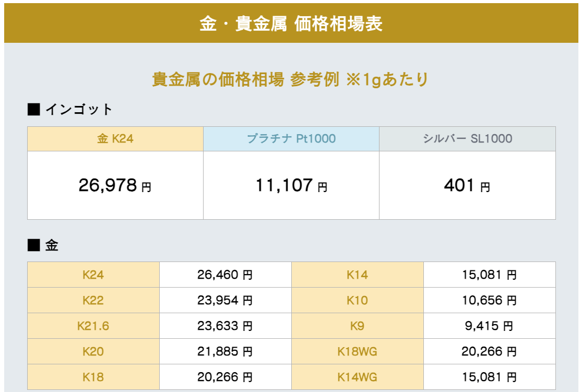Click the K10 row label
581x392 pixels.
pyautogui.click(x=357, y=301)
